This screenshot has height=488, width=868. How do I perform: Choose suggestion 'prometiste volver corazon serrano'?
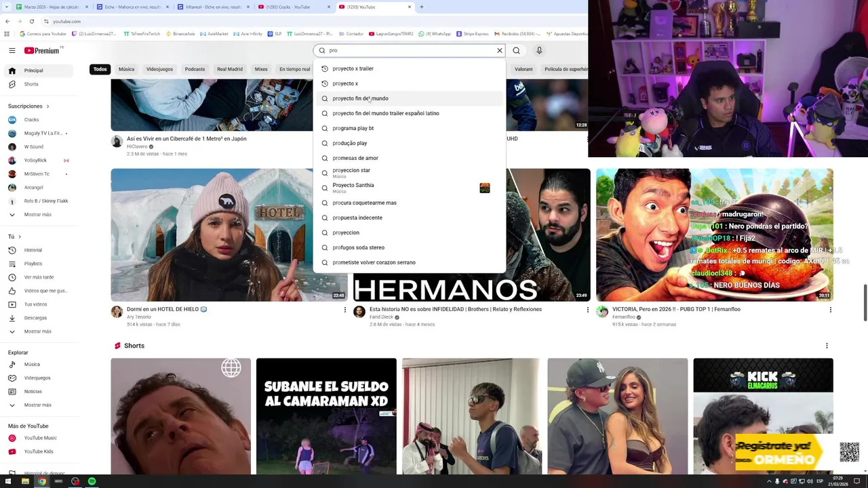click(x=409, y=262)
